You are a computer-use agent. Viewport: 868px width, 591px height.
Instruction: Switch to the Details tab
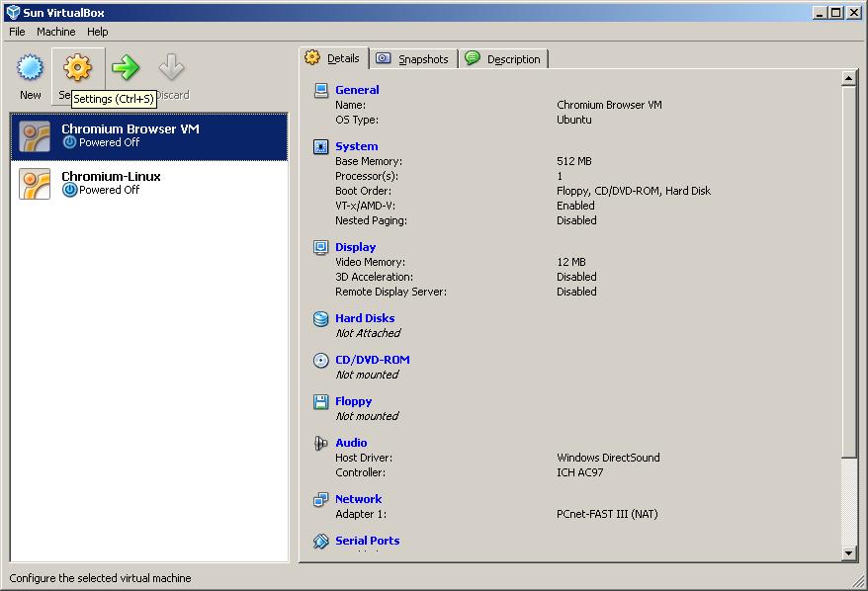tap(334, 58)
